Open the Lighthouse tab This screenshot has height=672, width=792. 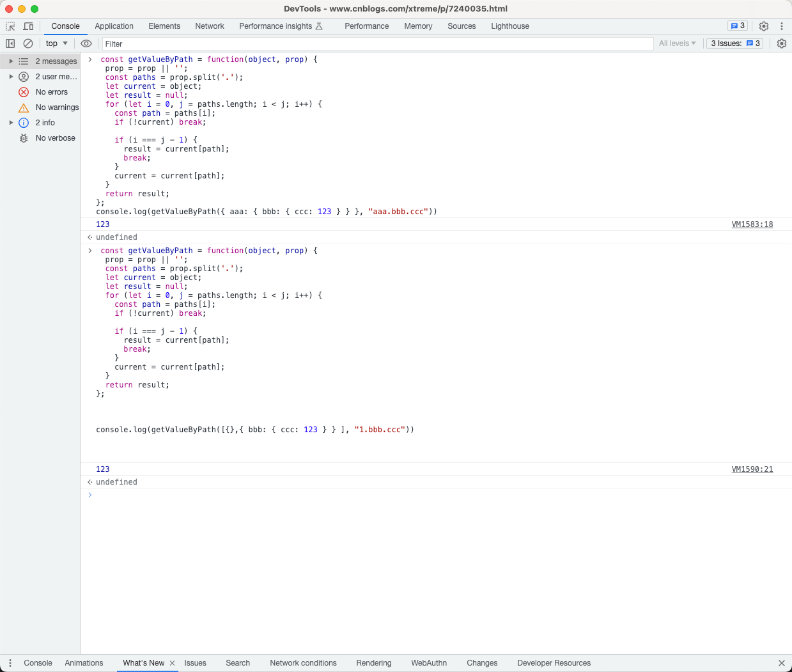pyautogui.click(x=509, y=26)
